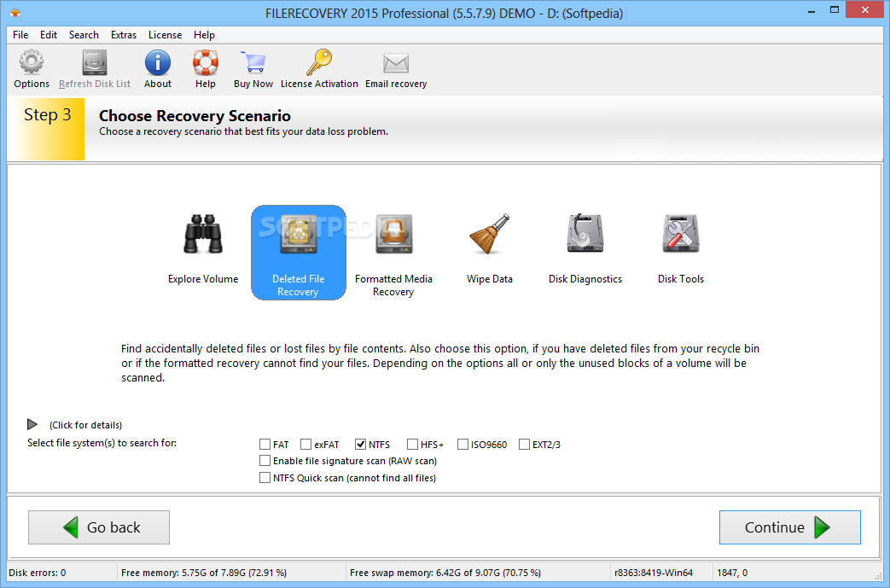
Task: Click the 'Choose Recovery Scenario' heading
Action: click(x=195, y=116)
